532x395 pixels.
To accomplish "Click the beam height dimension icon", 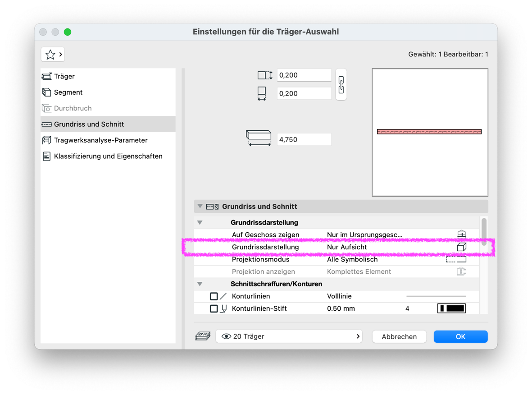I will 265,75.
